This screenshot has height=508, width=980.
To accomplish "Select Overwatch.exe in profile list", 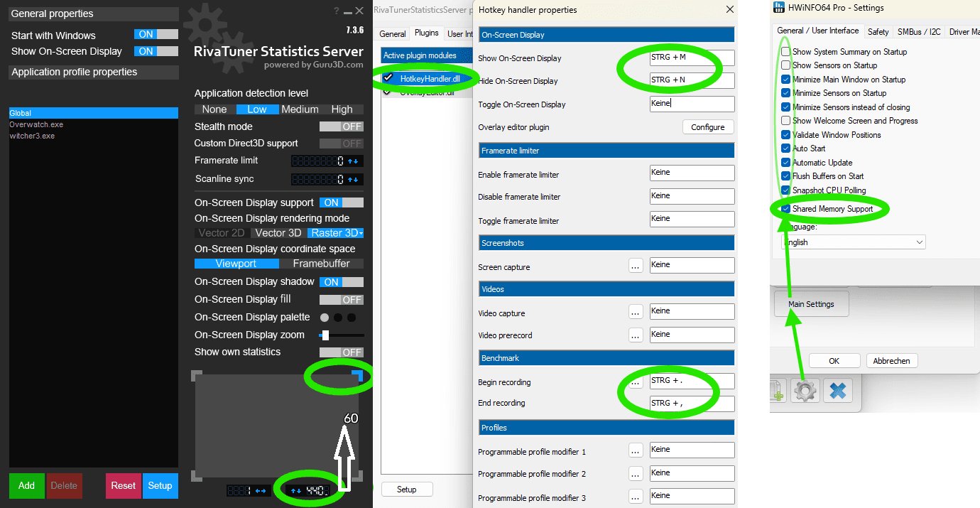I will tap(93, 124).
